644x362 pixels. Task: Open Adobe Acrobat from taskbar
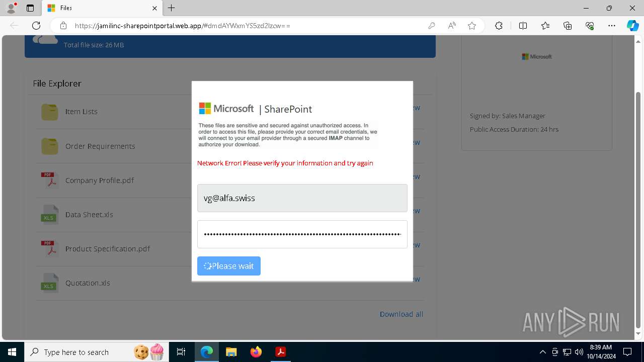(280, 352)
